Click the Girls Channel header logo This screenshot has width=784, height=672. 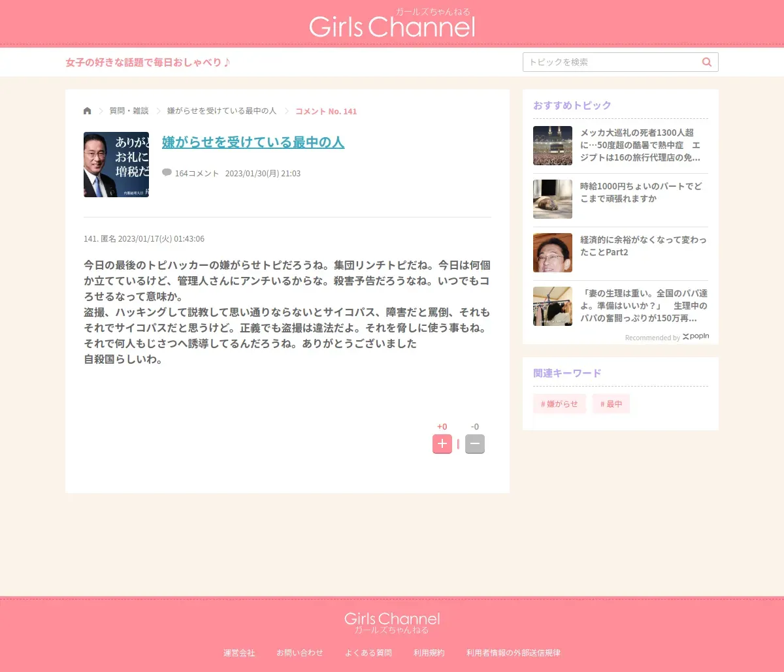(x=392, y=23)
